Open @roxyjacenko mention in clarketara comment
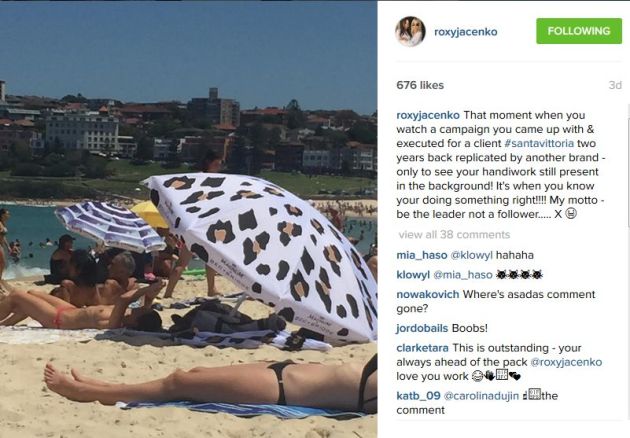Screen dimensions: 630x438 point(566,362)
